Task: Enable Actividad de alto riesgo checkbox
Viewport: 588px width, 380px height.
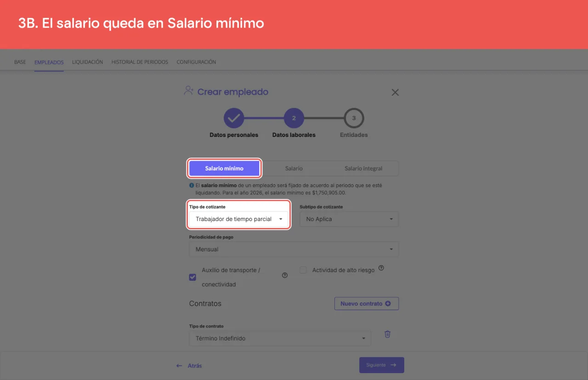Action: click(303, 270)
